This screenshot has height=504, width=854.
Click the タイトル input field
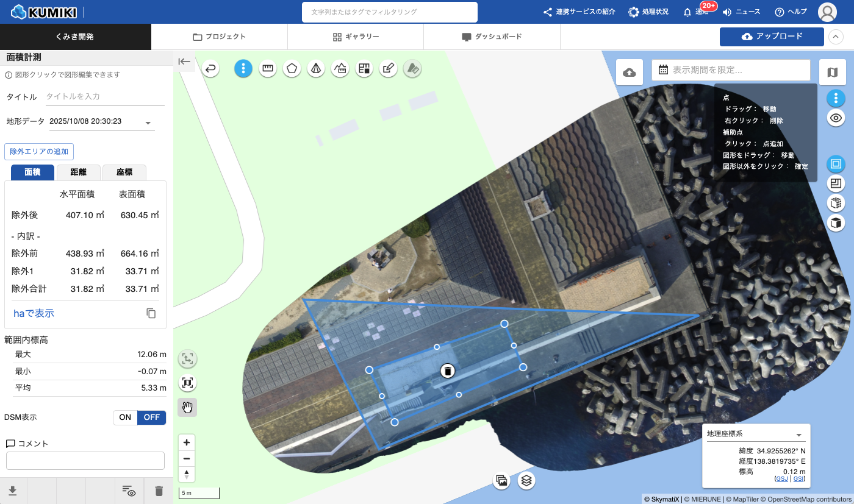(x=105, y=97)
